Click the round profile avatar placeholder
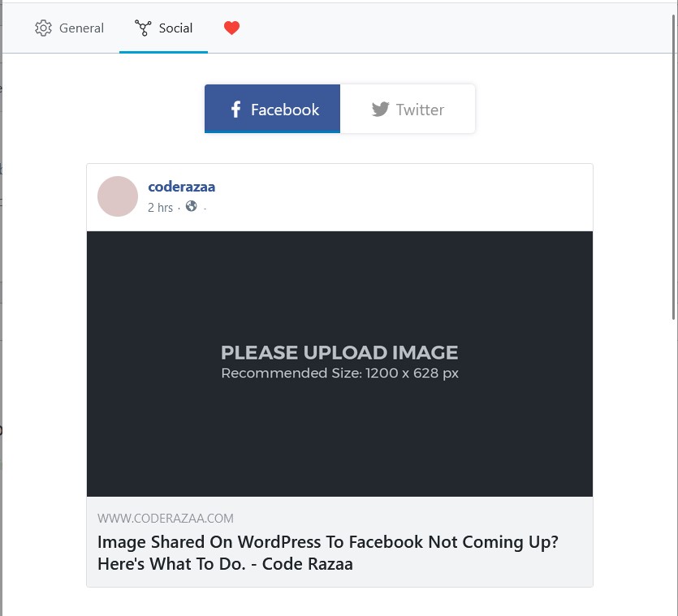This screenshot has height=616, width=678. pyautogui.click(x=118, y=196)
